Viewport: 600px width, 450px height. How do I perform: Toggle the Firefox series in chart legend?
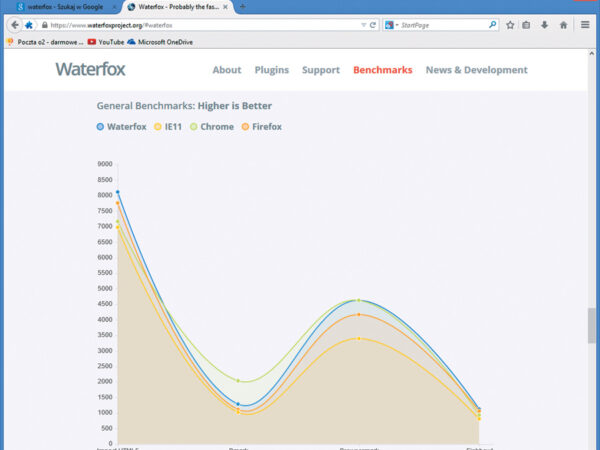click(262, 127)
